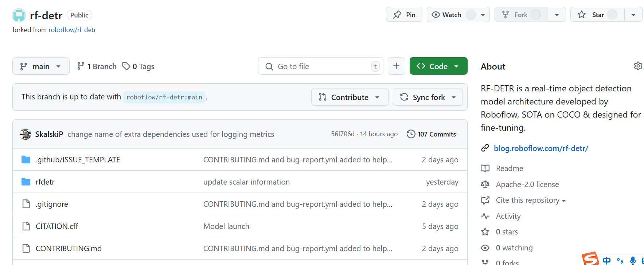Image resolution: width=644 pixels, height=265 pixels.
Task: View the 0 stars link
Action: click(x=507, y=232)
